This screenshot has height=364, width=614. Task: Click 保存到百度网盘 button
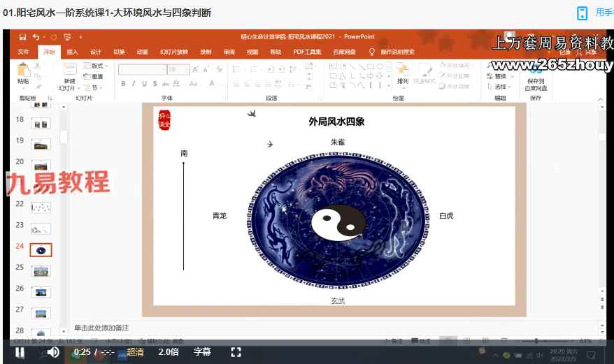coord(536,78)
